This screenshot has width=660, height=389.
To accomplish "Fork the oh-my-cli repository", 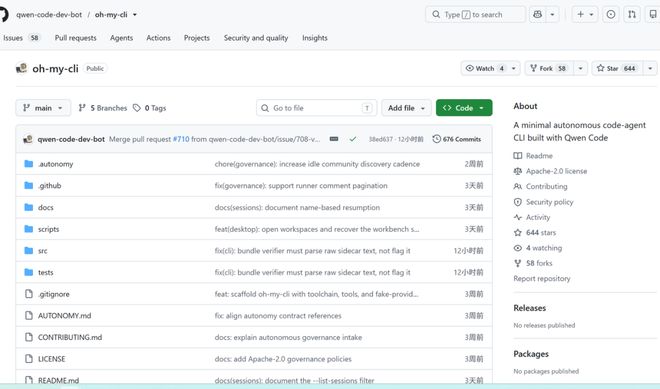I will click(549, 68).
